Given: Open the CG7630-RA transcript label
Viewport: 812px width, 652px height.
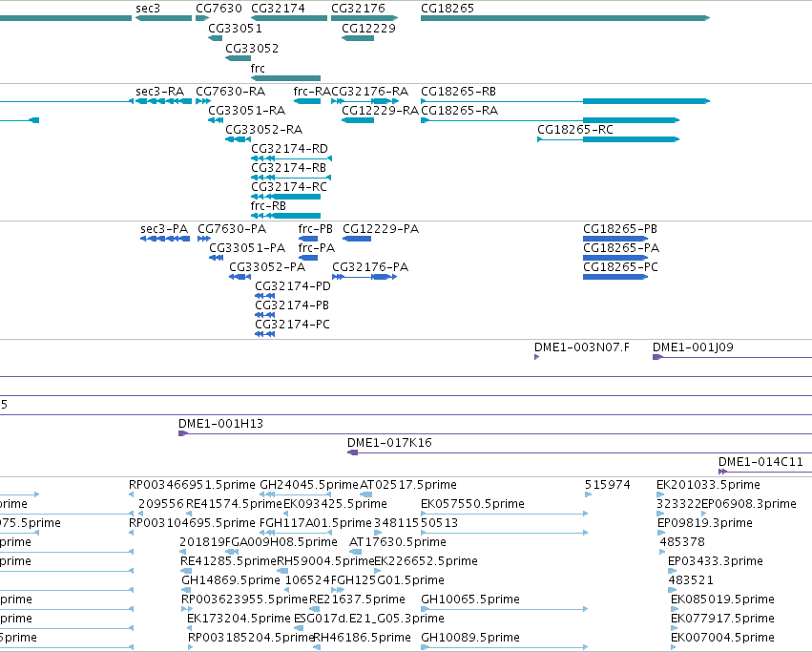Looking at the screenshot, I should click(231, 92).
